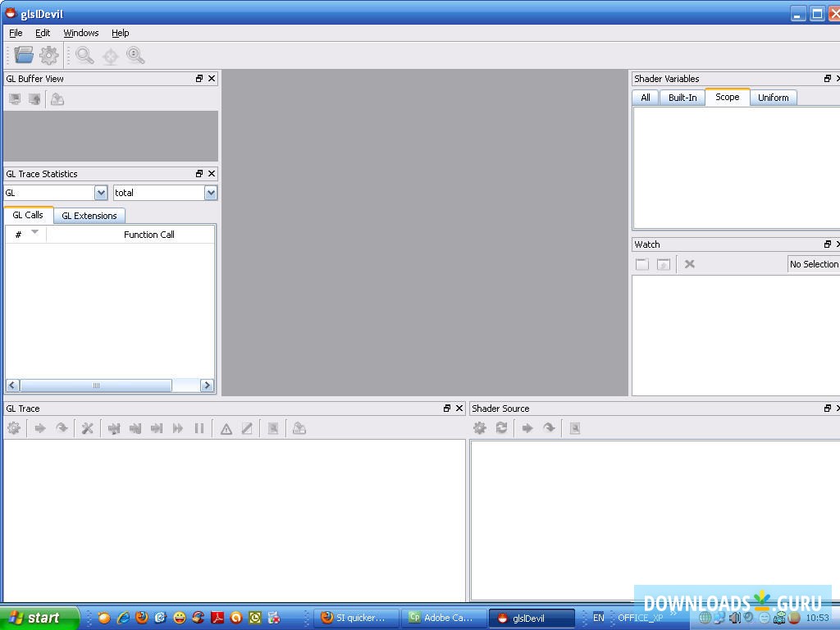Click the magnifier icon with dots inside

(135, 55)
